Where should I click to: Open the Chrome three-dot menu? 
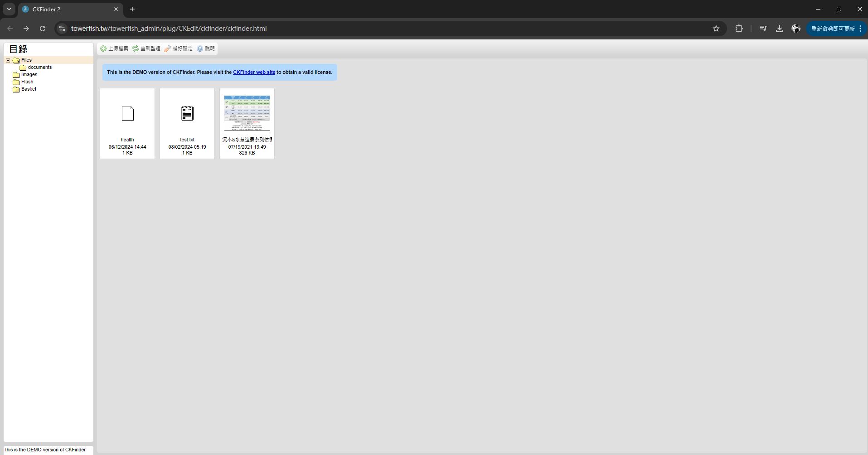click(x=860, y=29)
